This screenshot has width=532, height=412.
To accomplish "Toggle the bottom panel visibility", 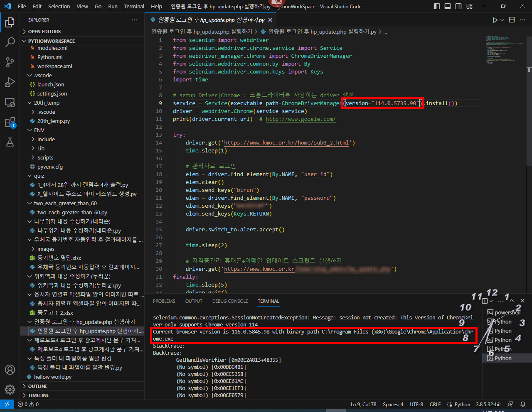I will pyautogui.click(x=448, y=6).
